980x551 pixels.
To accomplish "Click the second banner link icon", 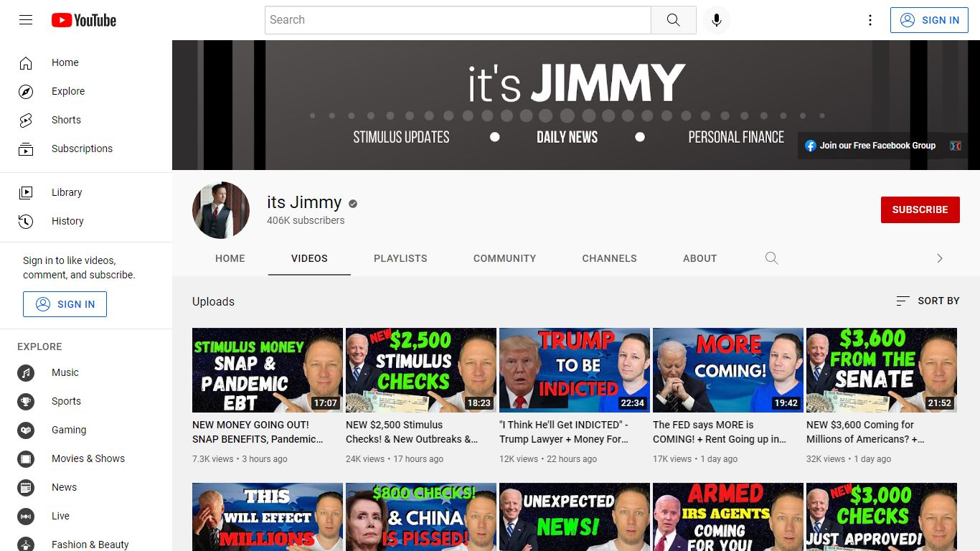I will (x=956, y=146).
